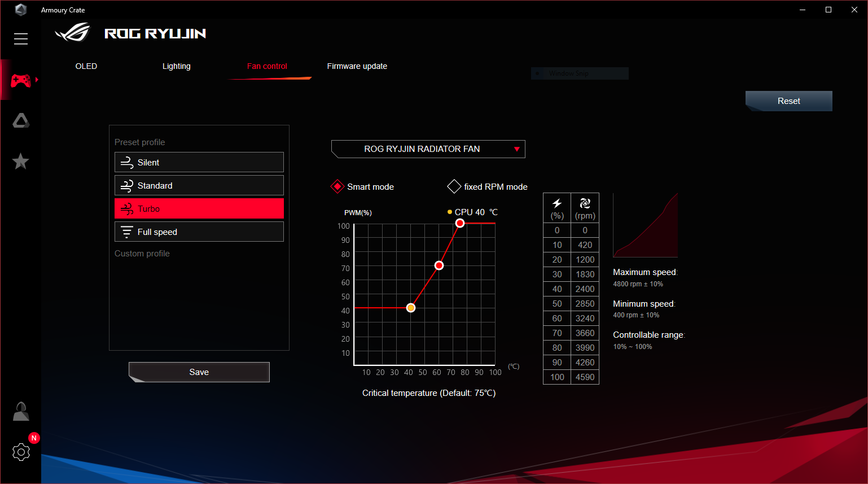Click the Maximum speed label

click(x=645, y=272)
